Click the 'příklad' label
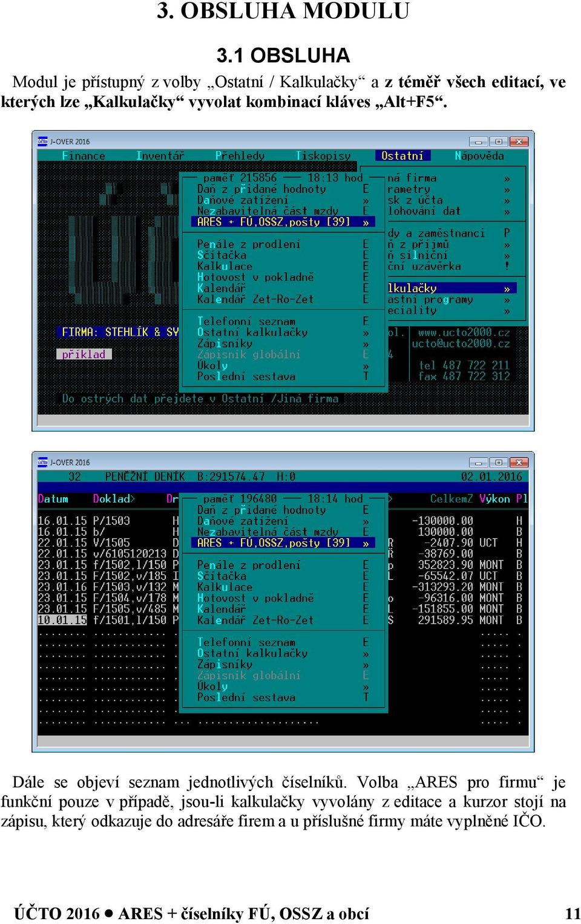 [84, 354]
